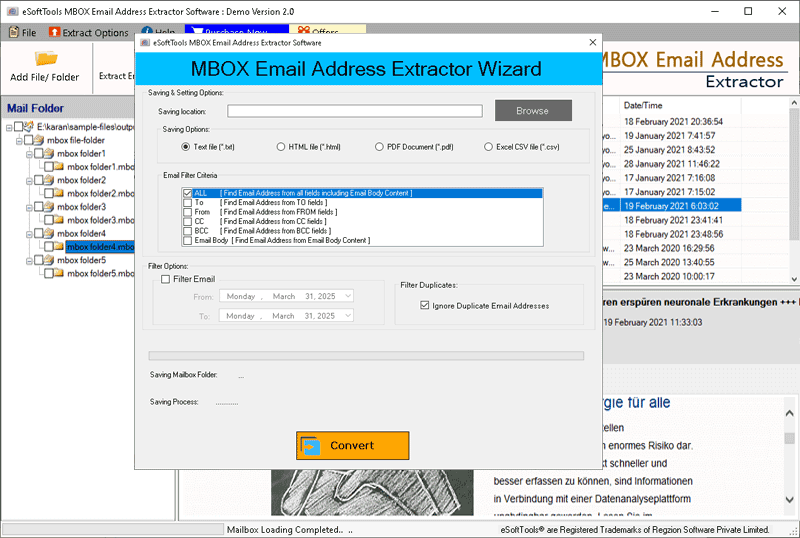Check the Email Body filter checkbox
The width and height of the screenshot is (800, 538).
(x=187, y=240)
